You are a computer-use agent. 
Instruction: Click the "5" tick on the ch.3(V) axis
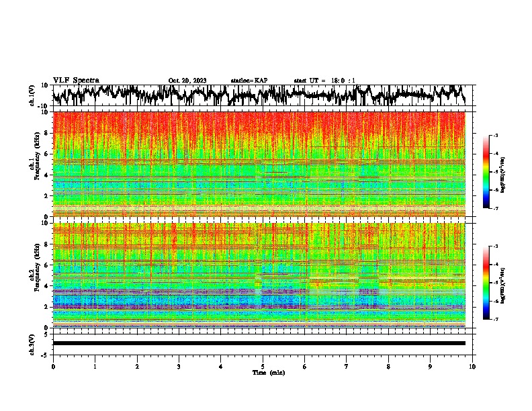tap(46, 334)
